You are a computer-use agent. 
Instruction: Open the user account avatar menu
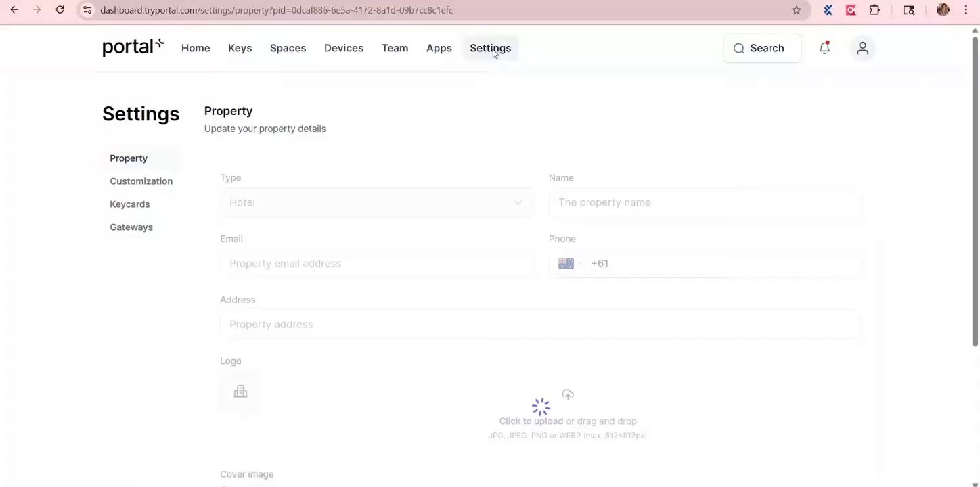[x=862, y=48]
